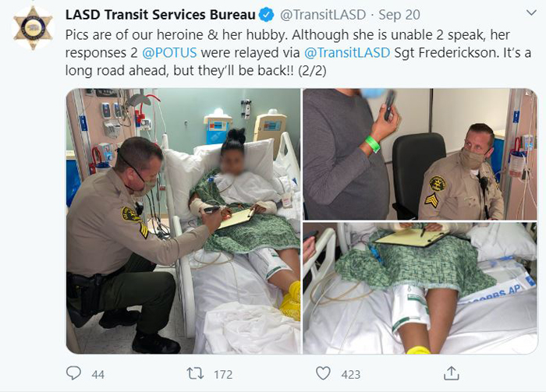This screenshot has width=546, height=392.
Task: Open the photo of seated masked sergeant
Action: [420, 154]
